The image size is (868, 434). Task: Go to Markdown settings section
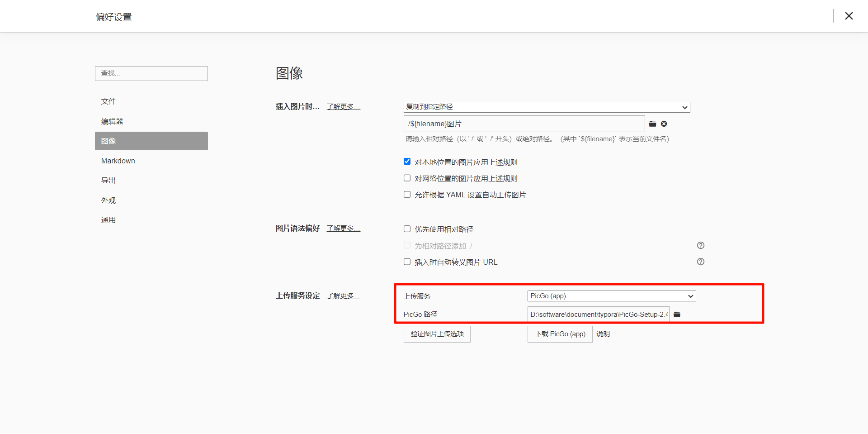tap(151, 161)
